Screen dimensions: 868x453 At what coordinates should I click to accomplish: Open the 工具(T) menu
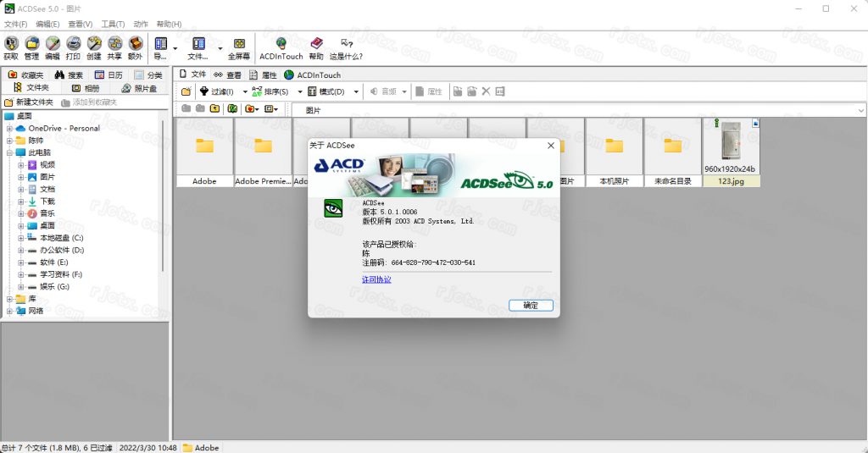tap(113, 24)
